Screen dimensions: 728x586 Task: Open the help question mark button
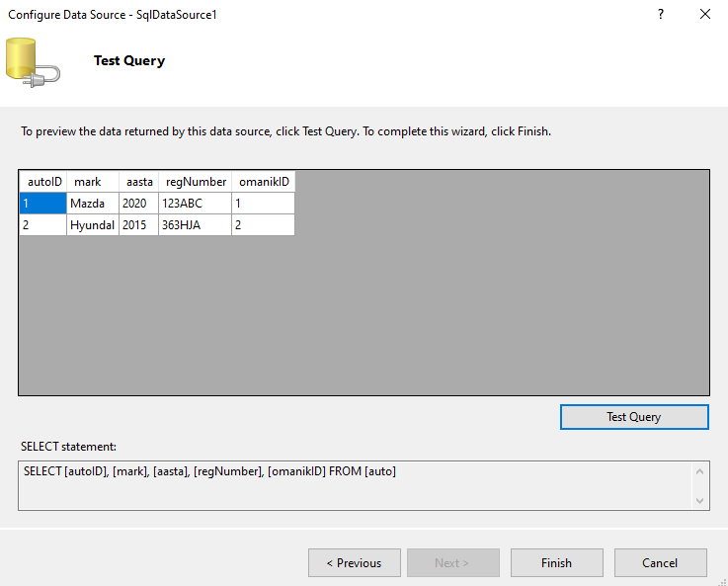(x=660, y=15)
